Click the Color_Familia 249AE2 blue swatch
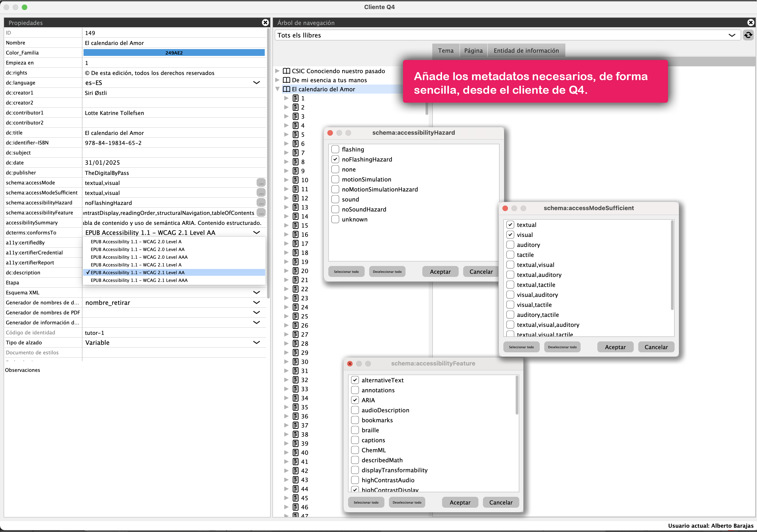 [x=174, y=53]
